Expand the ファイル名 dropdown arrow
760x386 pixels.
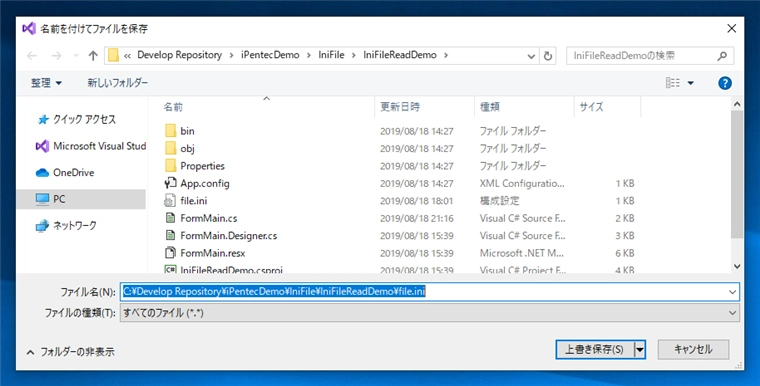[x=732, y=292]
